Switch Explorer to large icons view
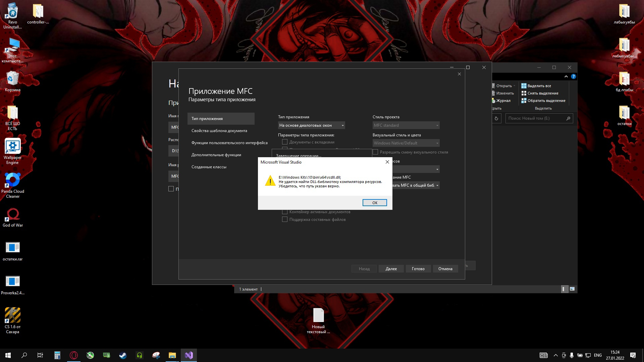The height and width of the screenshot is (362, 644). coord(572,289)
